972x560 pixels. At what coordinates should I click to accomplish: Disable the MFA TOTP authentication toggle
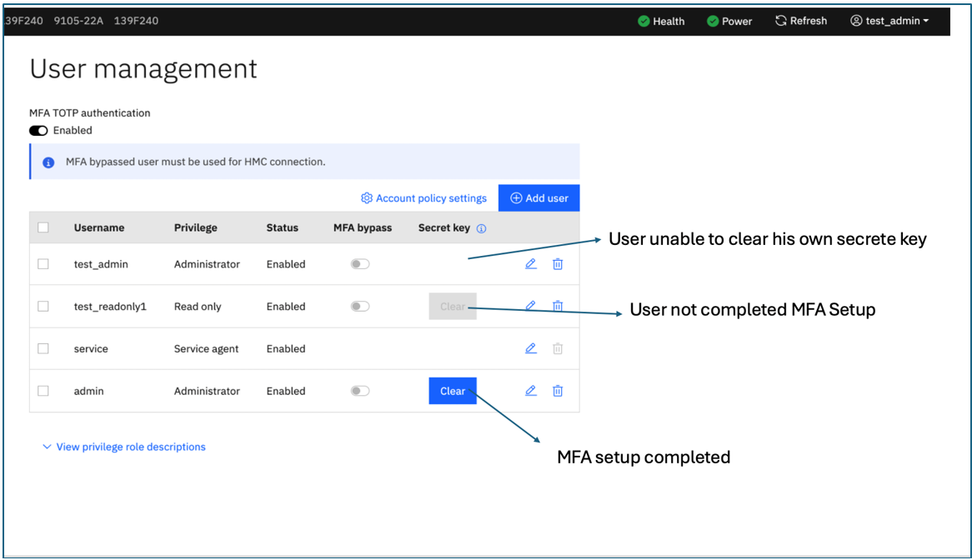point(38,130)
